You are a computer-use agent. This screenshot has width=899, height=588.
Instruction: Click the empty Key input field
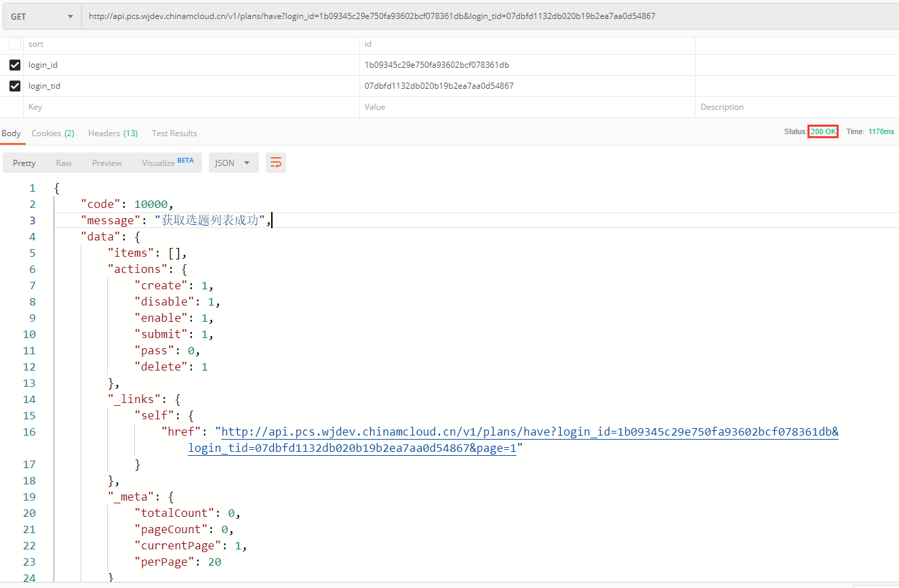[x=190, y=107]
